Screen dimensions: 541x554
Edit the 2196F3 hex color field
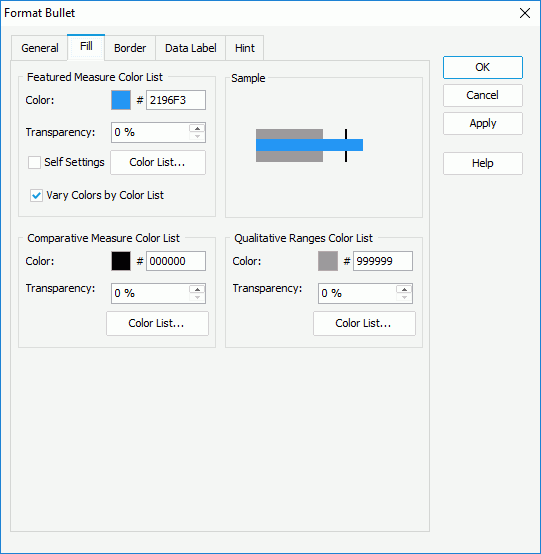point(176,100)
